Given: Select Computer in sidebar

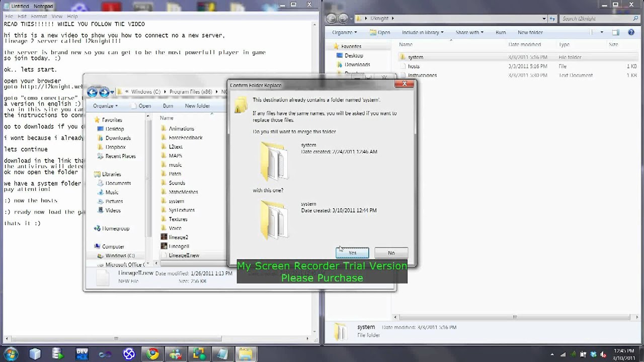Looking at the screenshot, I should [113, 246].
